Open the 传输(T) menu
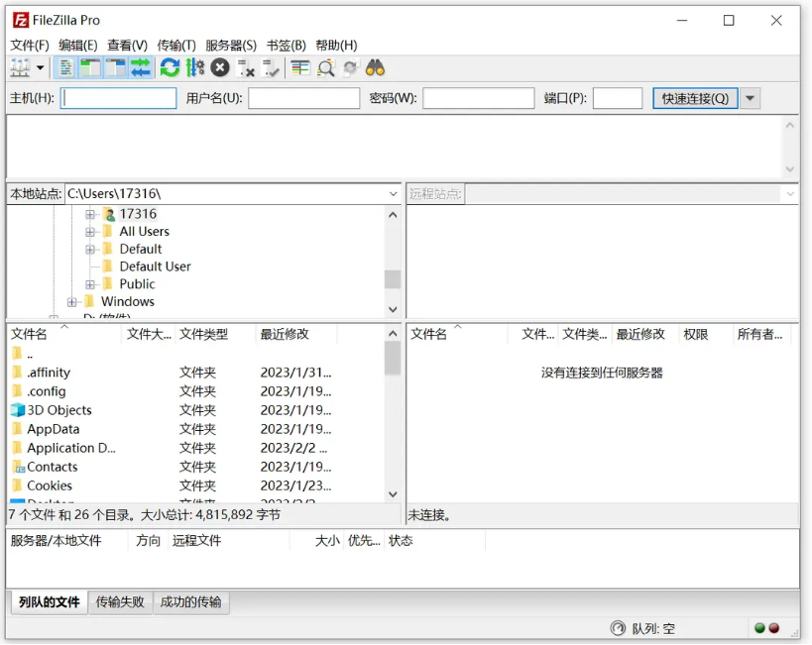This screenshot has height=645, width=812. click(176, 46)
